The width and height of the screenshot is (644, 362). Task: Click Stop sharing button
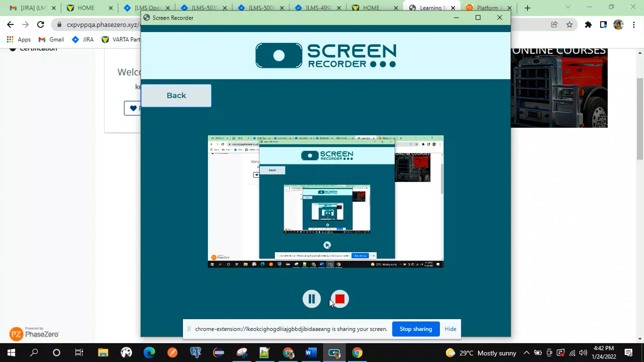coord(416,329)
